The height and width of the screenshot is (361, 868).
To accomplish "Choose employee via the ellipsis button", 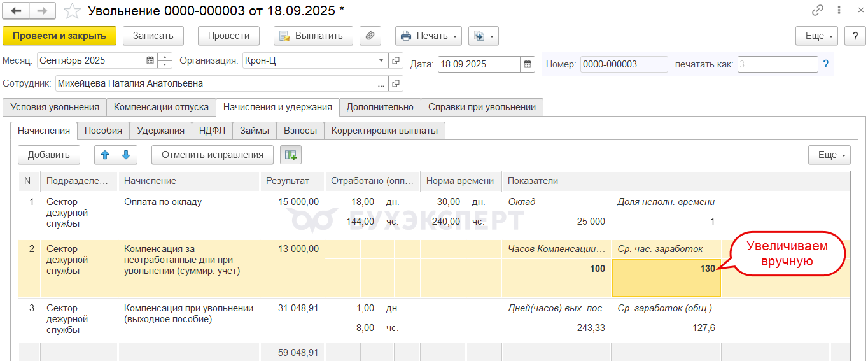I will pyautogui.click(x=381, y=83).
